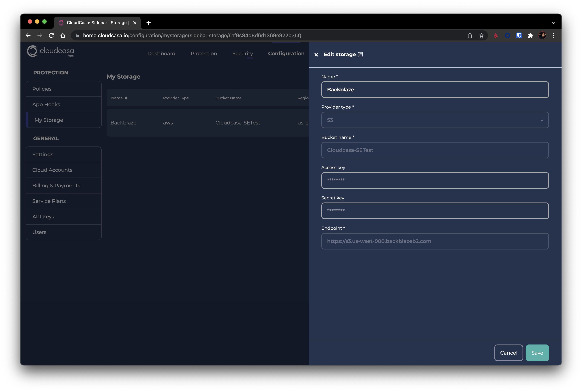Open the Bitwarden shield extension
582x392 pixels.
pos(519,36)
